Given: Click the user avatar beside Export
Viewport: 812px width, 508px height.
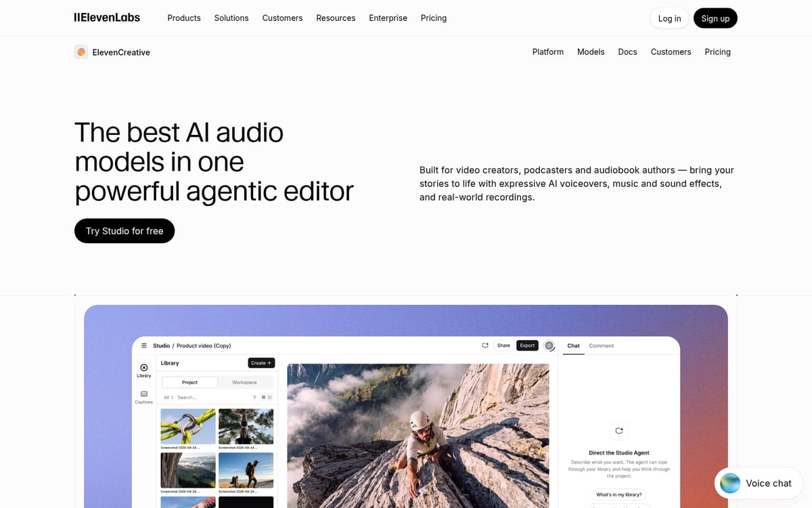Looking at the screenshot, I should (x=549, y=345).
